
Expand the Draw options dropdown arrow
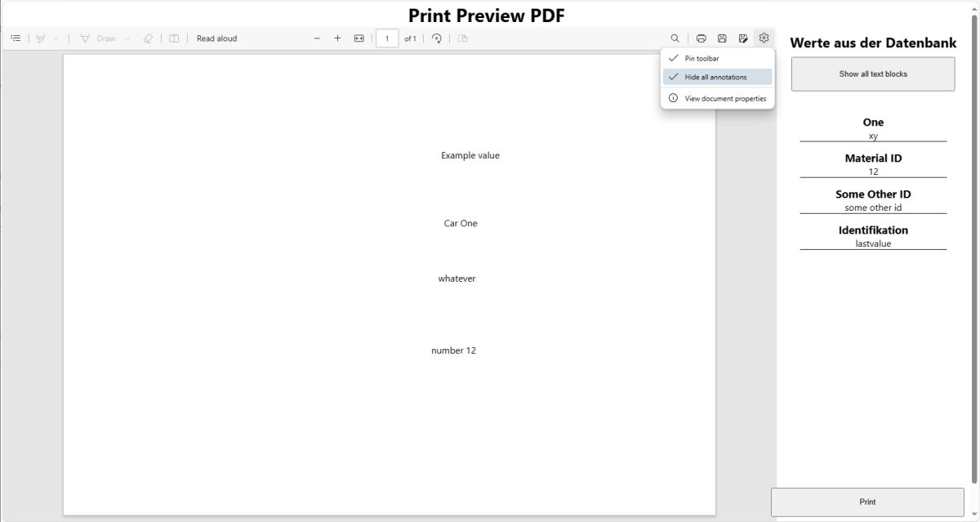(x=127, y=38)
